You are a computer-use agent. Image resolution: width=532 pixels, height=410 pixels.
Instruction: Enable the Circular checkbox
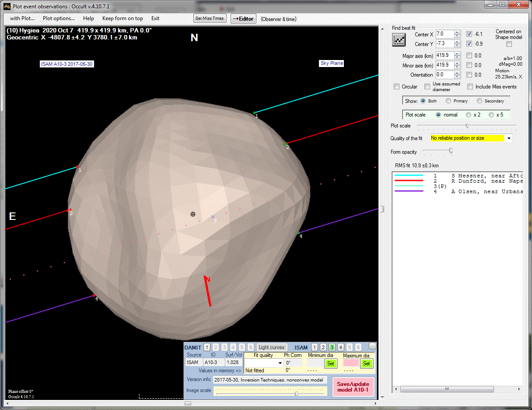pos(397,87)
